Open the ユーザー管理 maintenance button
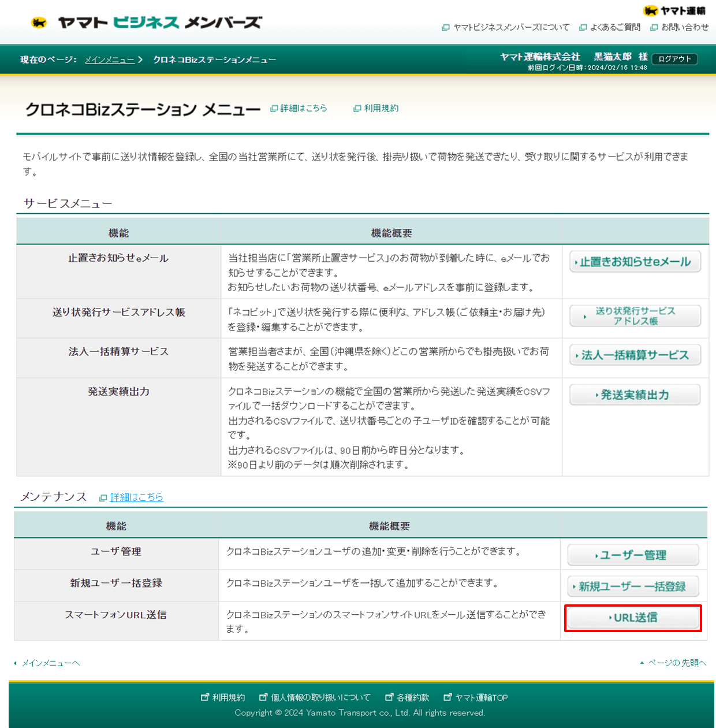716x728 pixels. tap(633, 555)
